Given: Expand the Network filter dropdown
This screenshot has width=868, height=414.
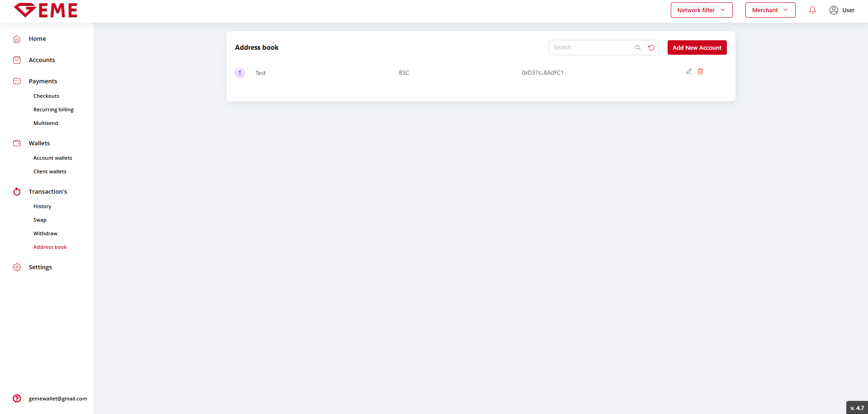Looking at the screenshot, I should coord(701,10).
